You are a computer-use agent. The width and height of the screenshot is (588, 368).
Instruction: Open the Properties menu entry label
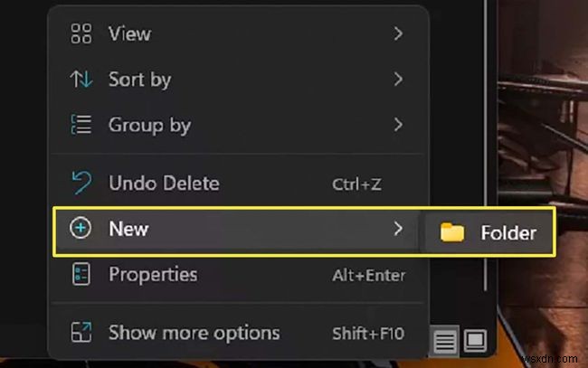pos(153,274)
